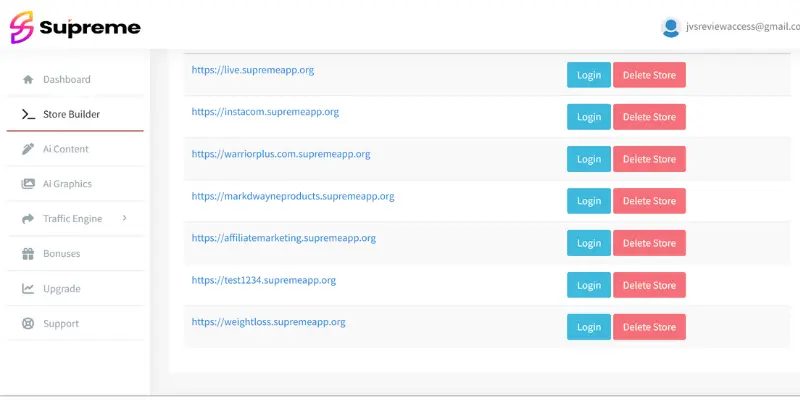Expand the Traffic Engine submenu chevron
The height and width of the screenshot is (400, 800).
point(124,218)
